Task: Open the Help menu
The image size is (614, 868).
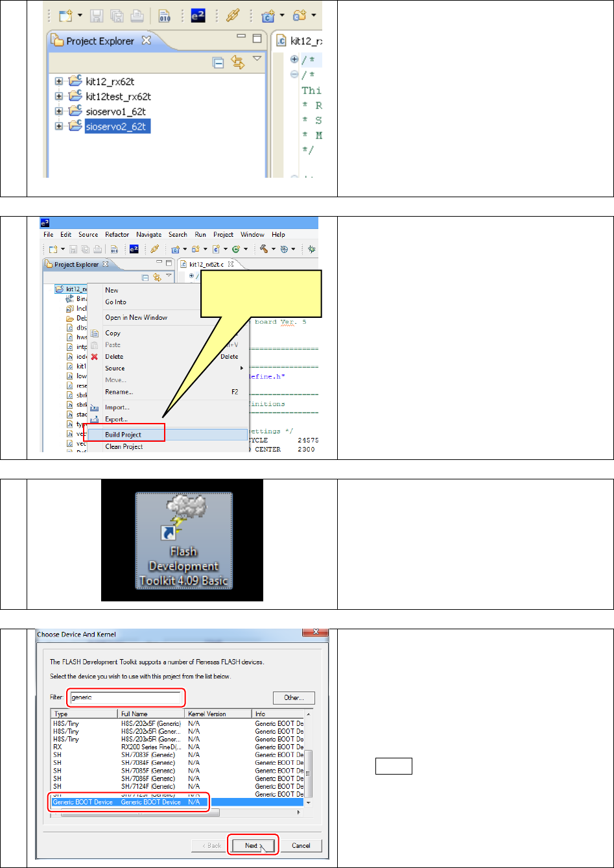Action: click(x=278, y=234)
